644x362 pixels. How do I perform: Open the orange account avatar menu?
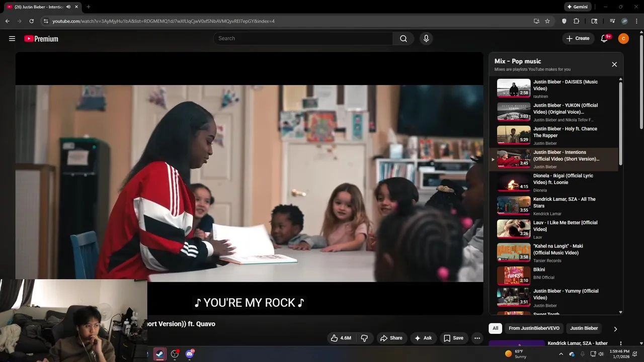(623, 39)
